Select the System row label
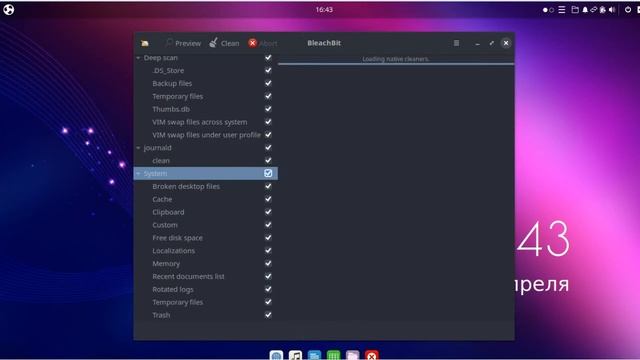640x360 pixels. 155,173
